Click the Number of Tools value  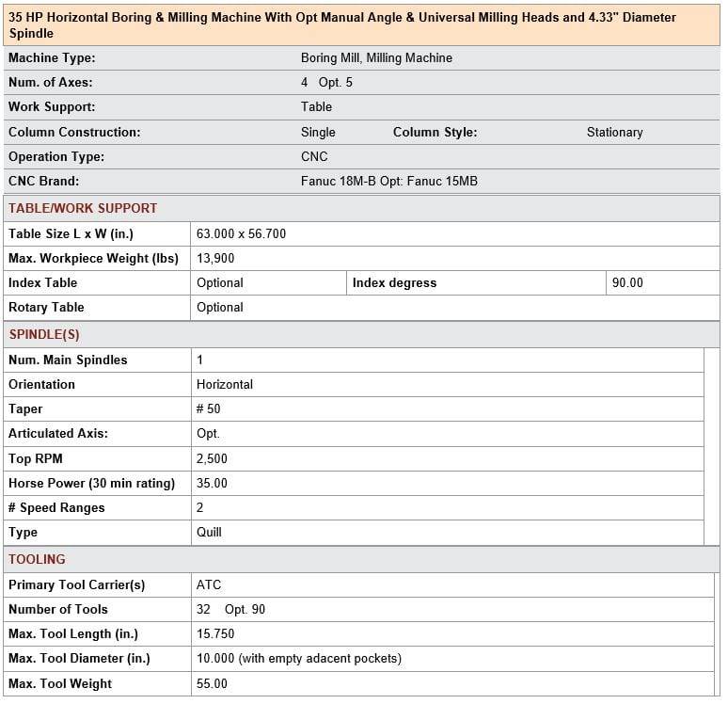coord(230,610)
